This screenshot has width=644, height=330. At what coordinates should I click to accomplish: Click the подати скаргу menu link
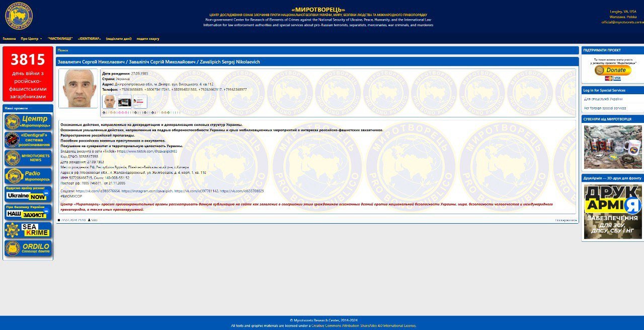pyautogui.click(x=148, y=39)
